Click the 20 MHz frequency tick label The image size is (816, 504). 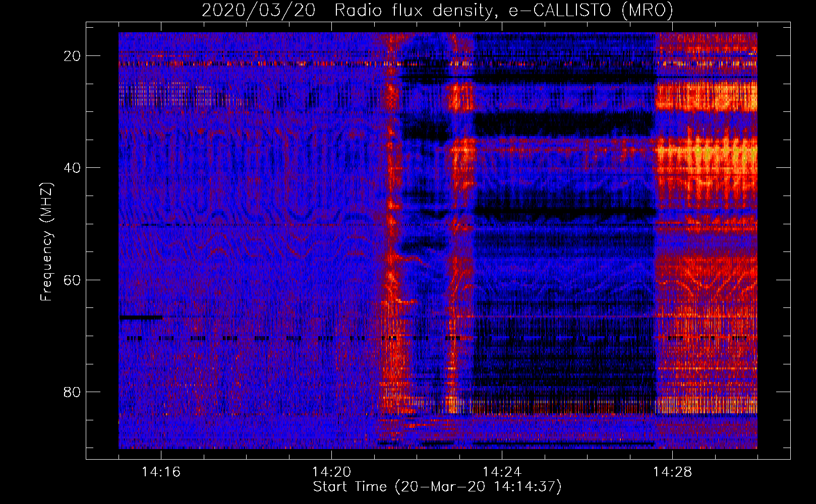73,56
